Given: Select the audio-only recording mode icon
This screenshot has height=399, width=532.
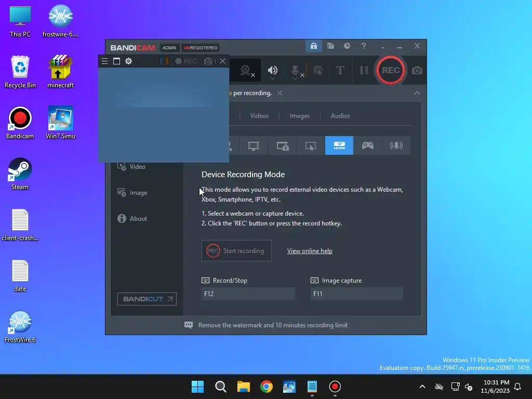Looking at the screenshot, I should point(396,145).
